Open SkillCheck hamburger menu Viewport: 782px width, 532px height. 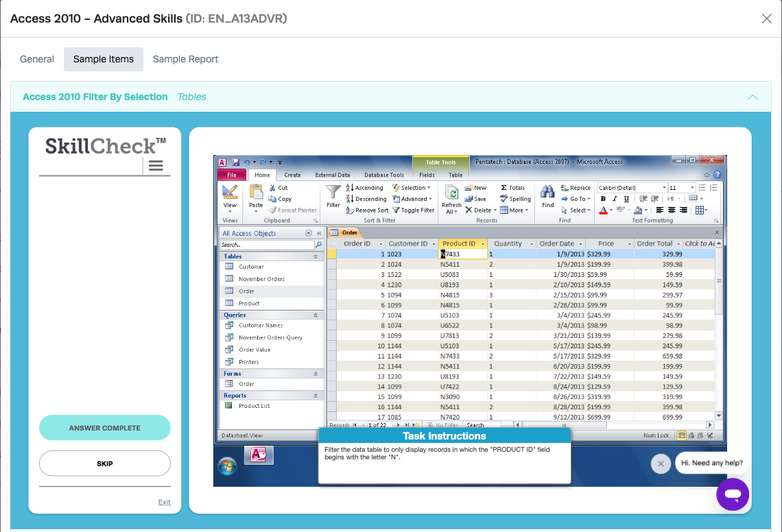point(156,165)
